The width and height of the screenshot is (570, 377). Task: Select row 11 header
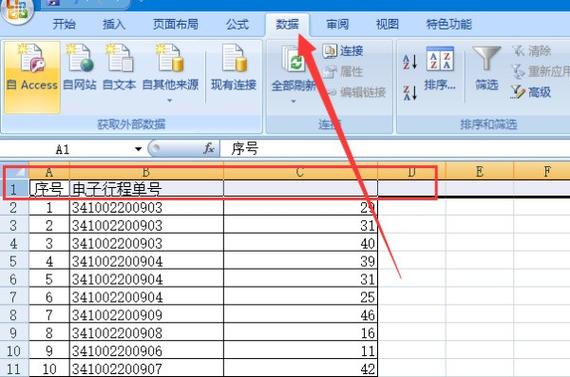click(x=14, y=369)
